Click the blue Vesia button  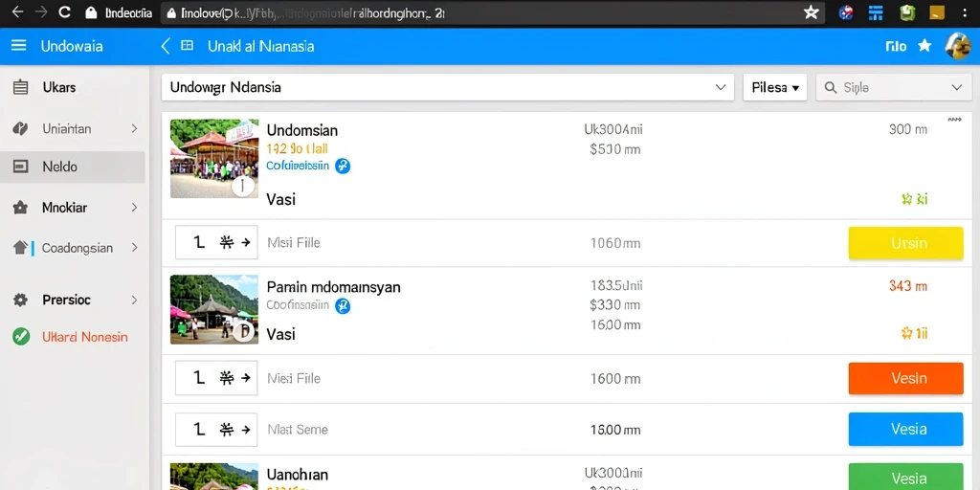pos(905,430)
